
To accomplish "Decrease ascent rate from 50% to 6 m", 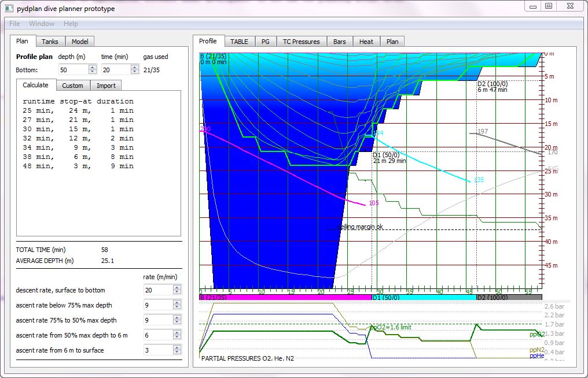I will tap(177, 337).
